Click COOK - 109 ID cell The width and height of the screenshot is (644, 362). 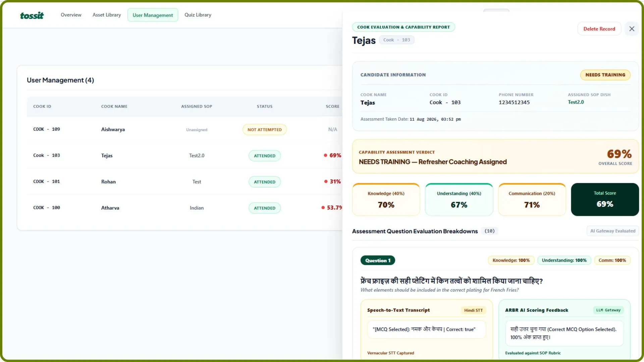[47, 129]
